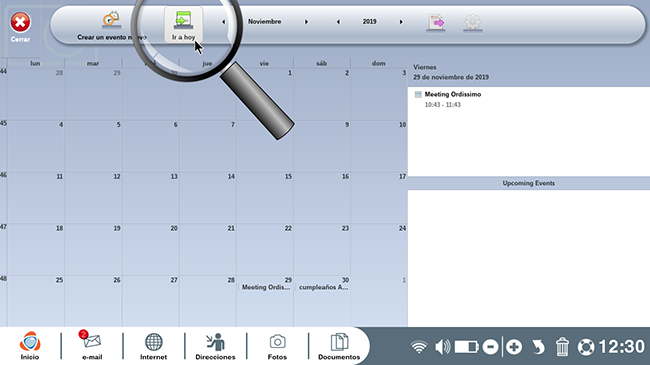Select day 6 cell

150,146
